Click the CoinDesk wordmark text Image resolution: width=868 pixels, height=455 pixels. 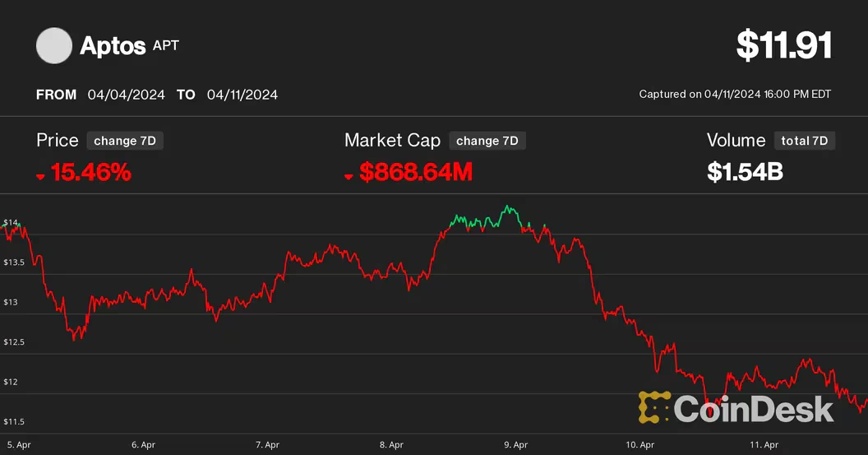pos(754,409)
